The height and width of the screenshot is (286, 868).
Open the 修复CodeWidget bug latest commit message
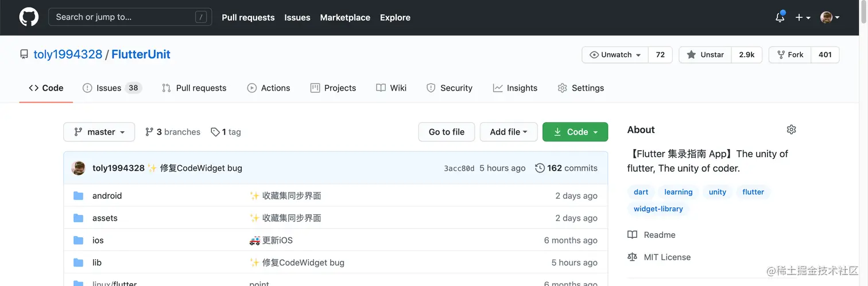click(201, 168)
